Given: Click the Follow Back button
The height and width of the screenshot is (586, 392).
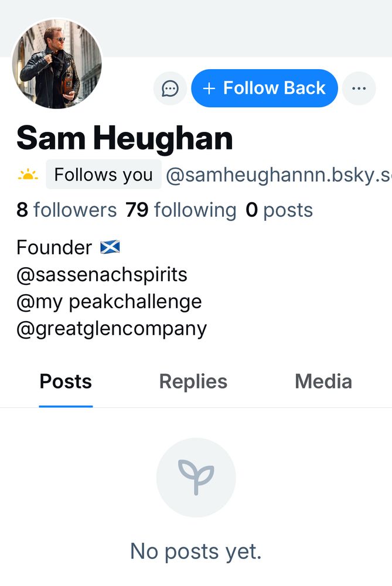Looking at the screenshot, I should pyautogui.click(x=265, y=88).
